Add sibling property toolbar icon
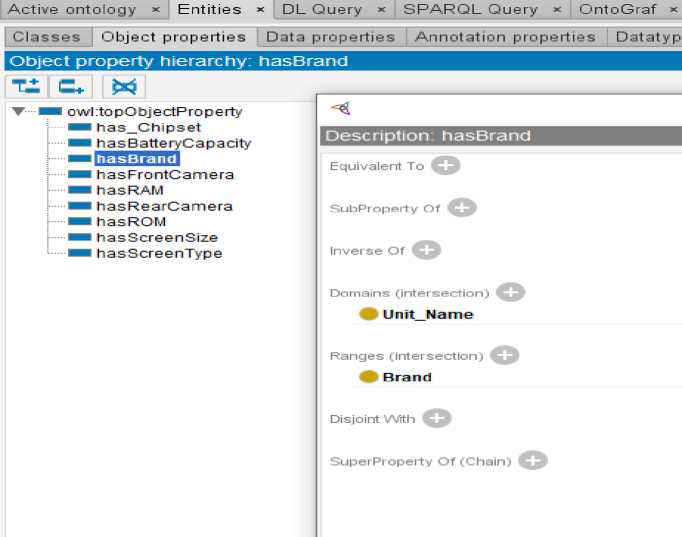Image resolution: width=682 pixels, height=537 pixels. click(x=71, y=87)
